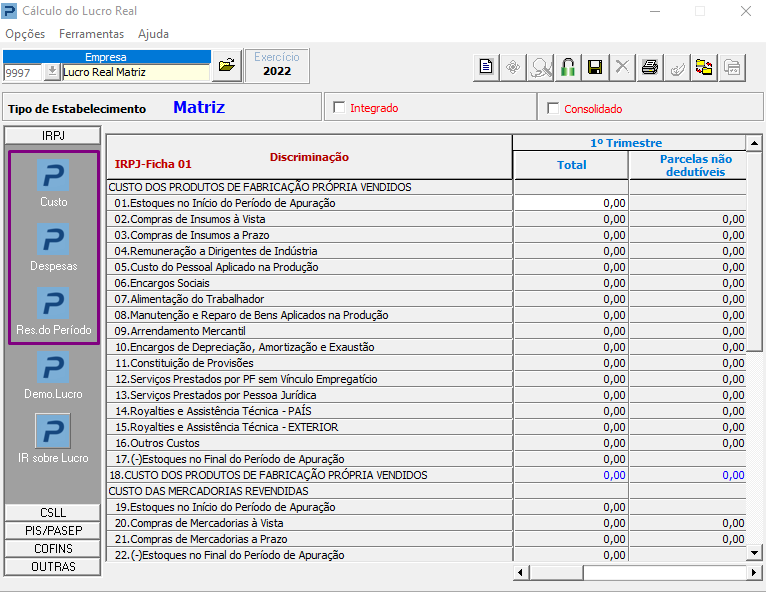The width and height of the screenshot is (766, 592).
Task: Select row 05.Custo do Pessoal Aplicado na Produção
Action: pos(310,267)
